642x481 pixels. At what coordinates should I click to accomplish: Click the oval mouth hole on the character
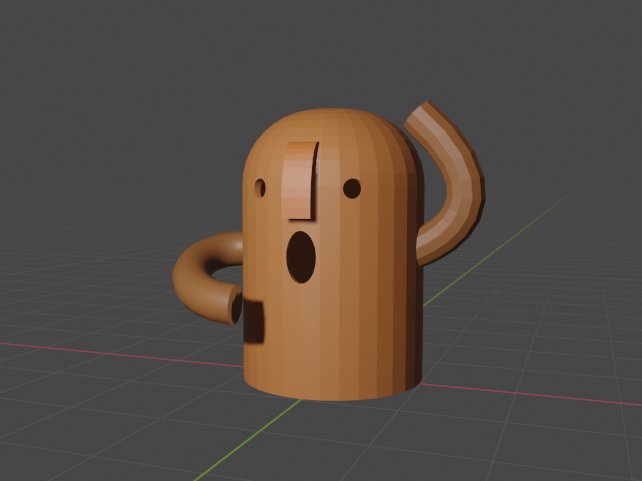coord(301,257)
